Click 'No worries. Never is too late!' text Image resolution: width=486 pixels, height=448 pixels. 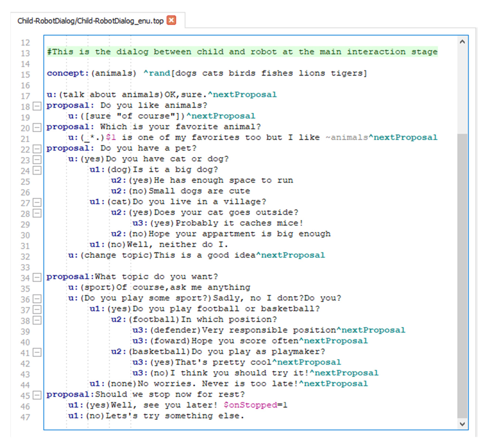click(x=218, y=383)
